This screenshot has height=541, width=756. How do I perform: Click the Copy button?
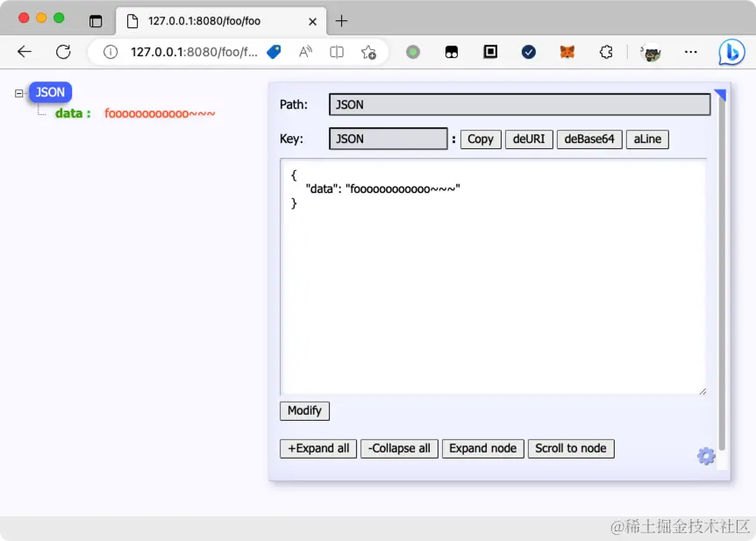click(481, 139)
